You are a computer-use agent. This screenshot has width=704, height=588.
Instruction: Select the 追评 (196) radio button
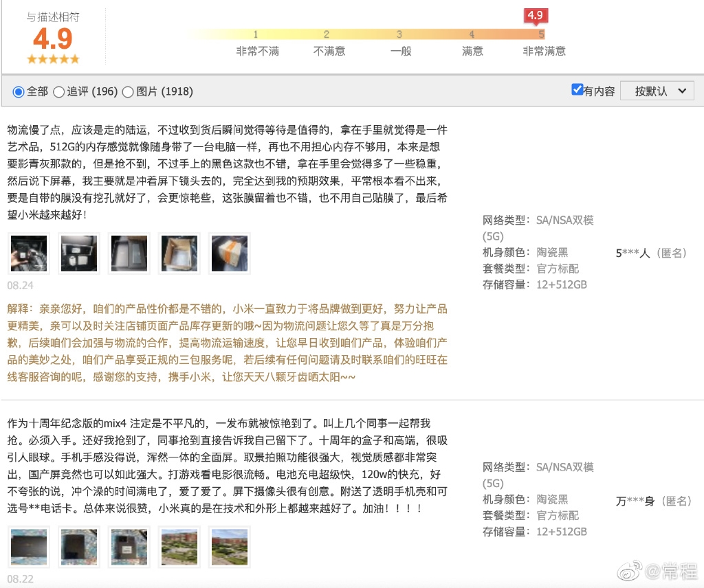pyautogui.click(x=59, y=92)
